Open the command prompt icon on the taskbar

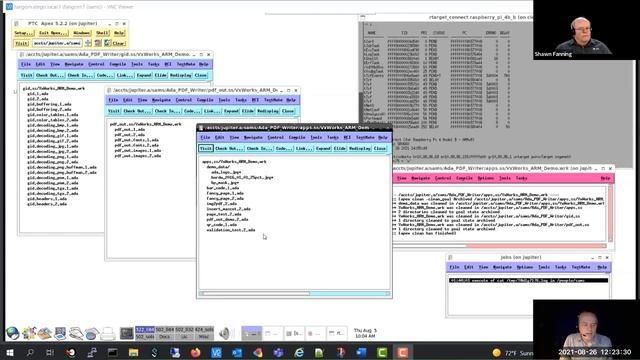tap(113, 352)
